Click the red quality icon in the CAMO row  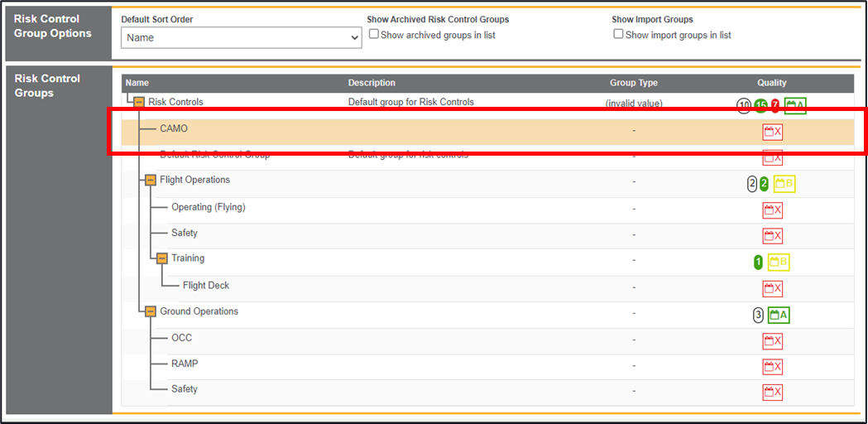(x=772, y=132)
